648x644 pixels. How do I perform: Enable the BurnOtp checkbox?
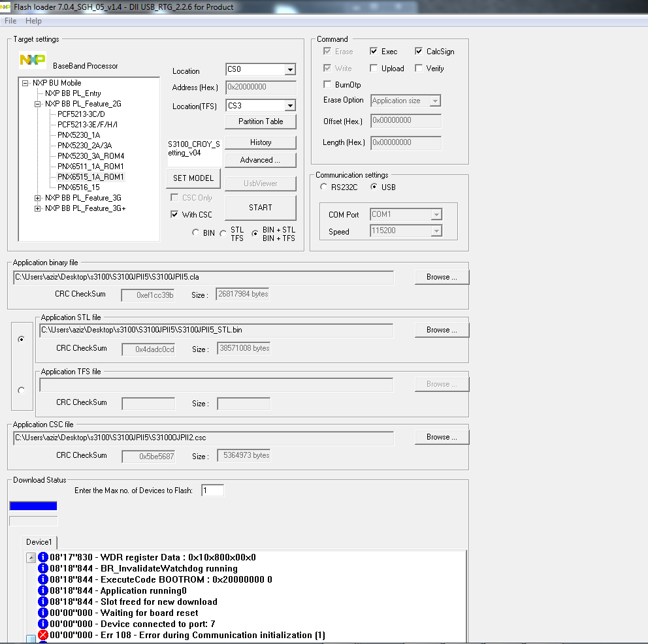coord(327,84)
